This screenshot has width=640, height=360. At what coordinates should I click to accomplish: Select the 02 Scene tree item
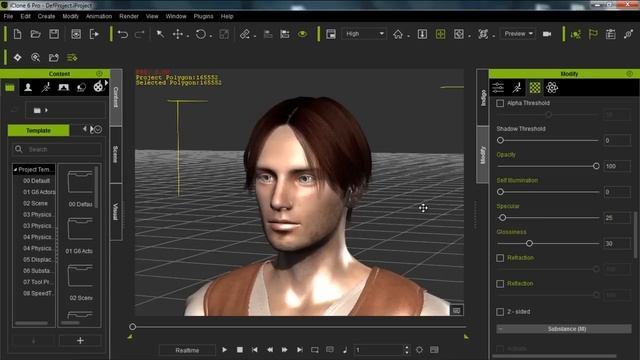coord(35,203)
